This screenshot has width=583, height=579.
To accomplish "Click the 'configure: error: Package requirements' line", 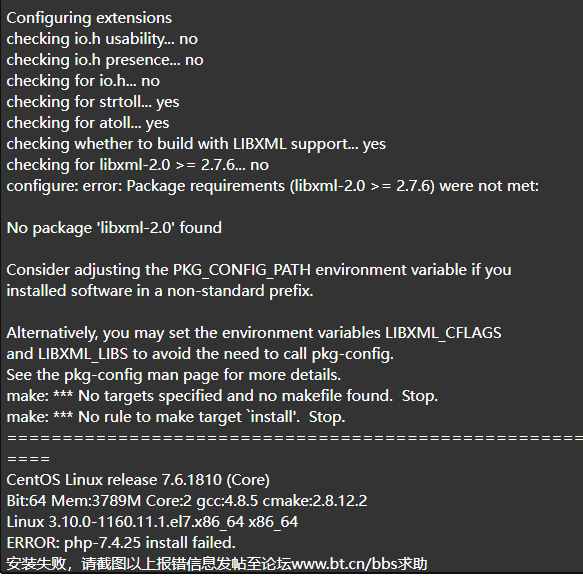I will [x=273, y=186].
